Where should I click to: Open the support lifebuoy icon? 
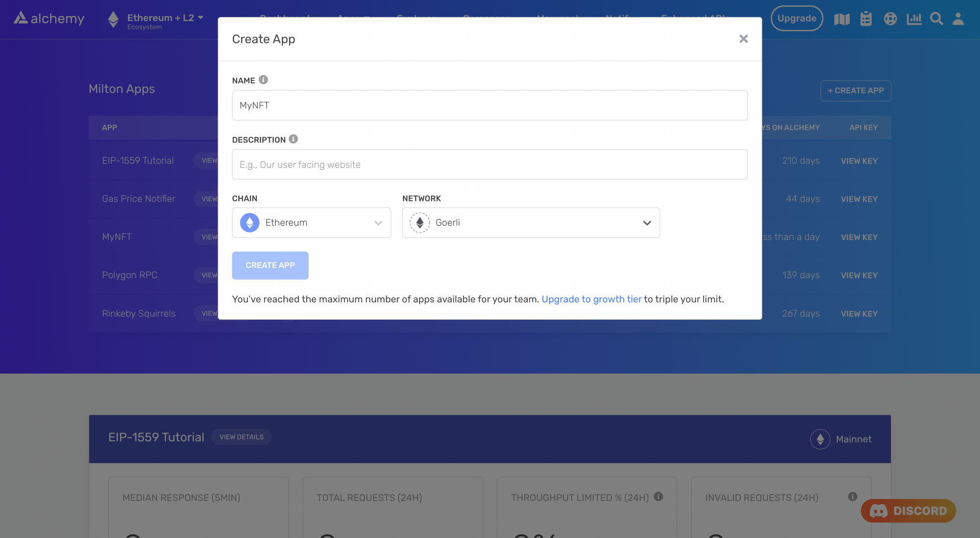[890, 19]
